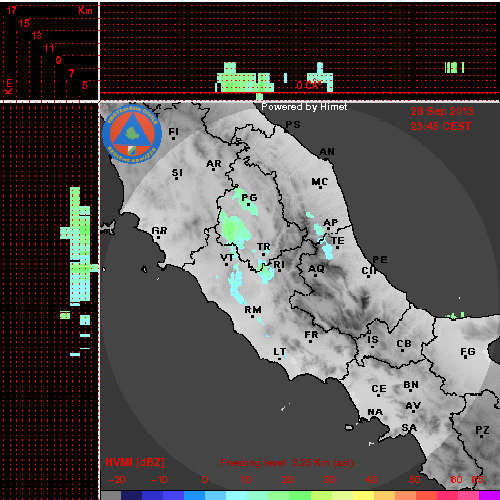Click the 28 Sep 2013 date label
This screenshot has height=500, width=500.
[442, 111]
